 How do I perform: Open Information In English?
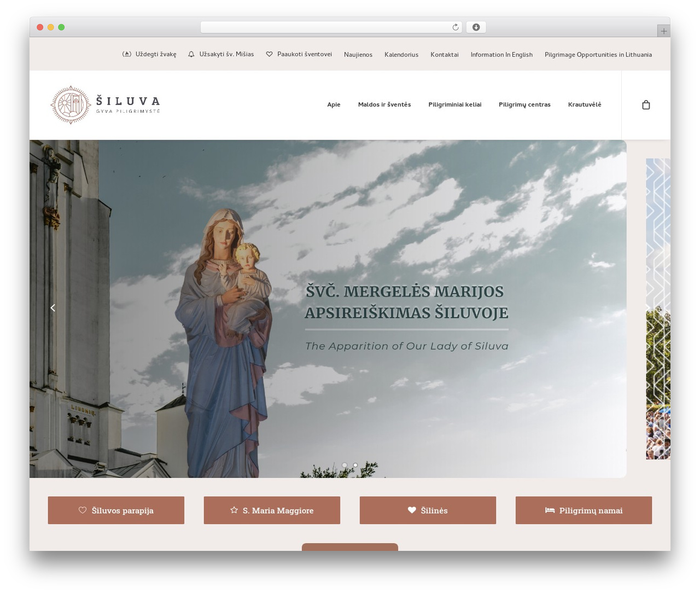(501, 55)
